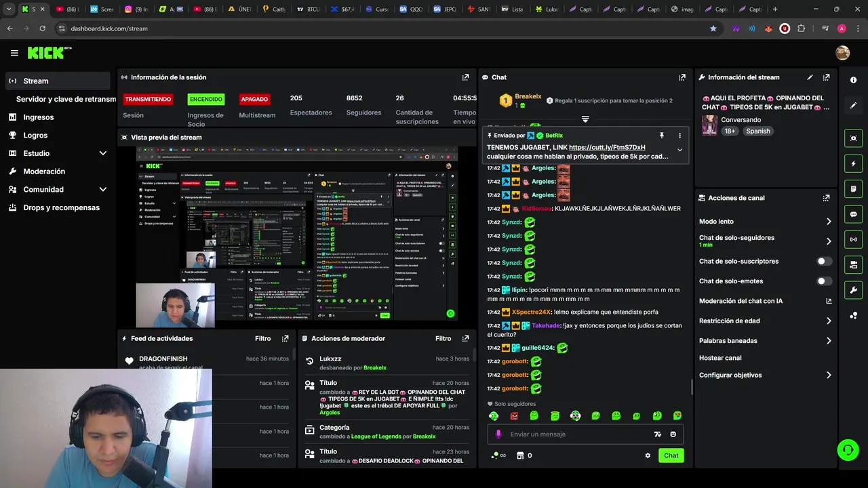Toggle the stream preview icon in right sidebar
The width and height of the screenshot is (868, 488).
point(853,138)
